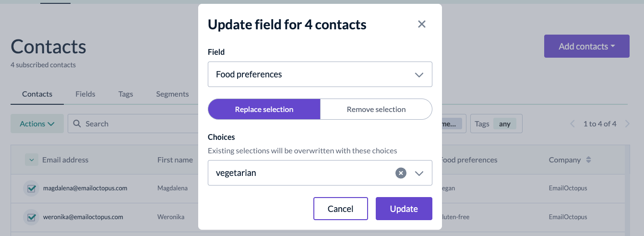Open the Food preferences field dropdown
This screenshot has height=236, width=644.
(x=320, y=75)
